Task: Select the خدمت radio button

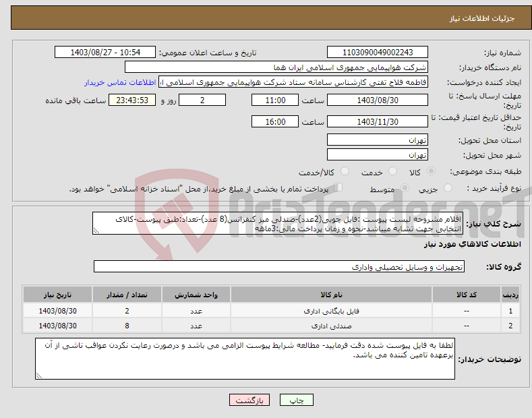Action: pos(392,171)
